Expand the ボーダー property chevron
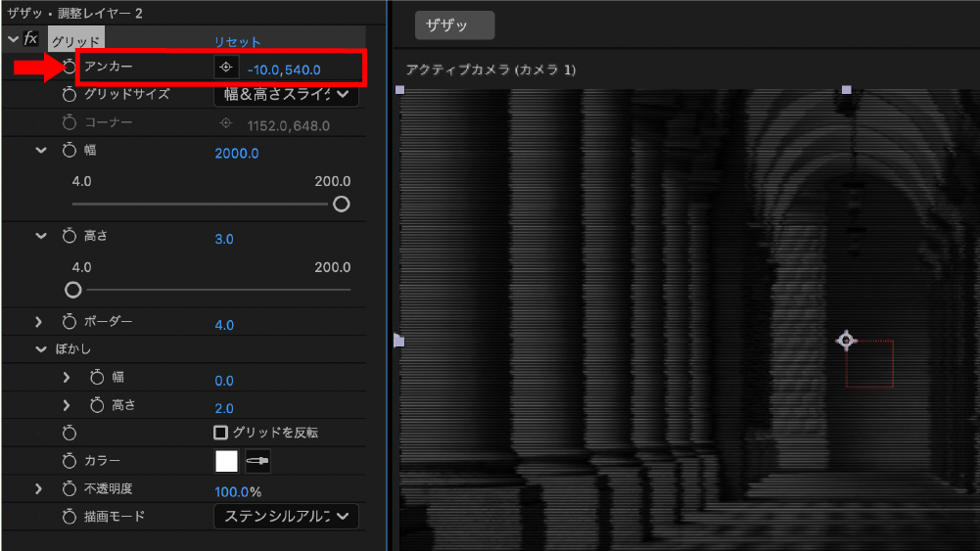This screenshot has width=980, height=551. (x=39, y=322)
